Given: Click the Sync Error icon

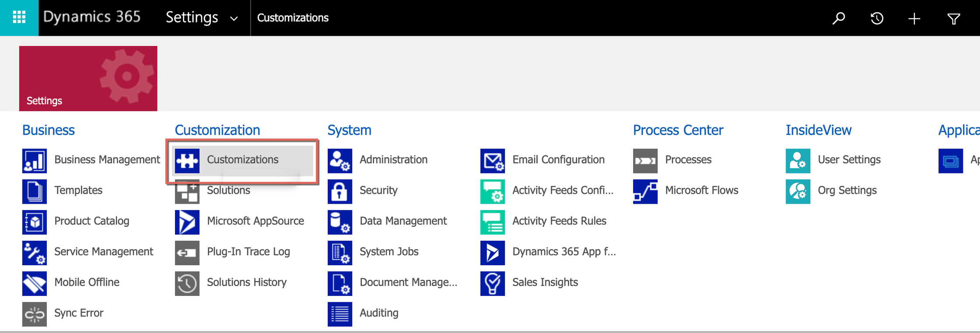Looking at the screenshot, I should (x=35, y=314).
